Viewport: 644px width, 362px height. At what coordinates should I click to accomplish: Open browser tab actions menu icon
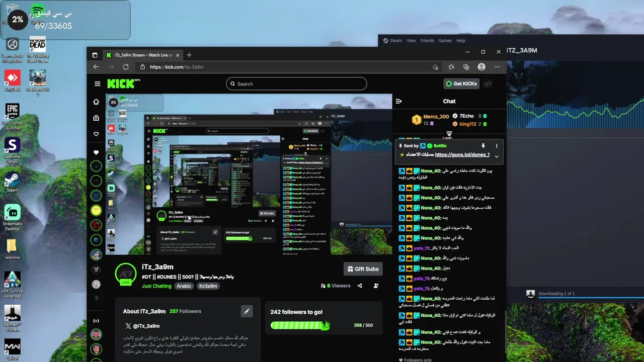[x=94, y=55]
